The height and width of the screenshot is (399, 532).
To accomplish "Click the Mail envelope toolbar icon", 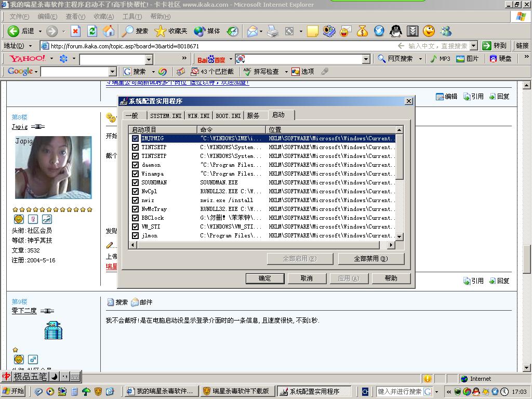I will click(252, 31).
